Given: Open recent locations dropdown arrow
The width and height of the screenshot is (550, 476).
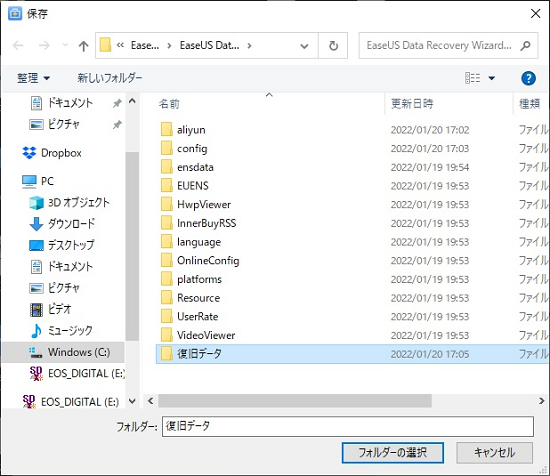Looking at the screenshot, I should point(65,46).
